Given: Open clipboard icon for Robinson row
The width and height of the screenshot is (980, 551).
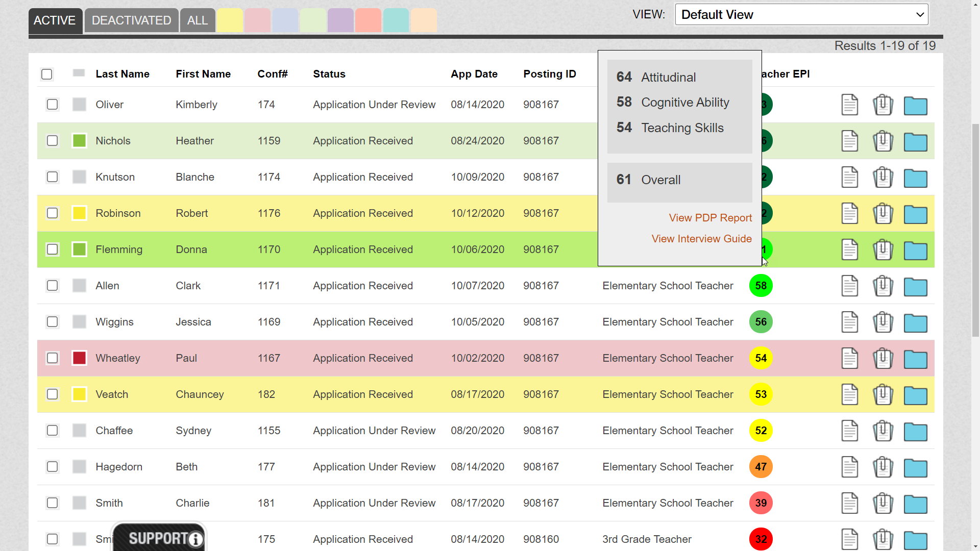Looking at the screenshot, I should pyautogui.click(x=883, y=213).
